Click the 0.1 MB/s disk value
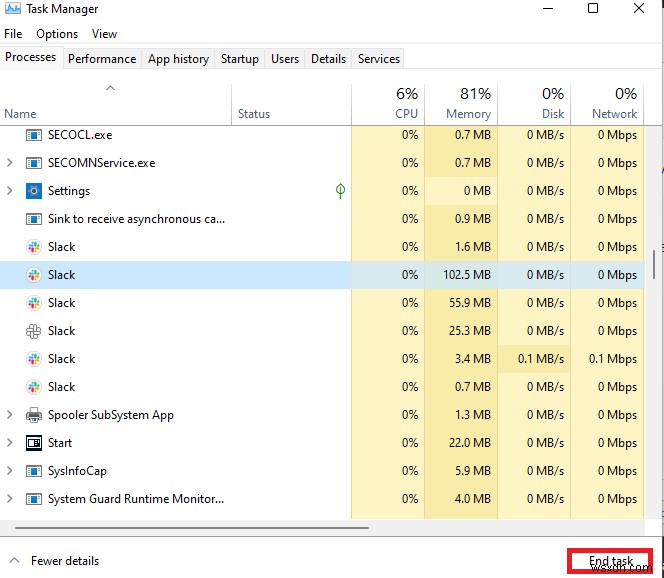The image size is (664, 578). [x=541, y=359]
